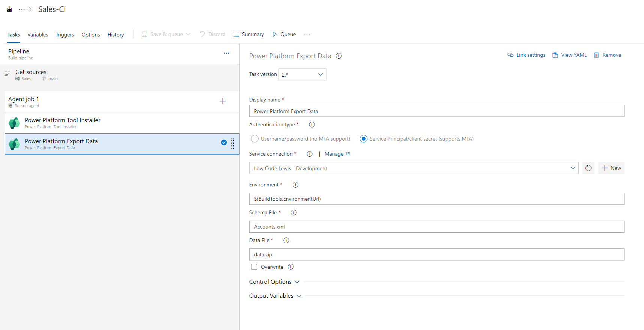Click View YAML
The image size is (644, 330).
click(570, 55)
